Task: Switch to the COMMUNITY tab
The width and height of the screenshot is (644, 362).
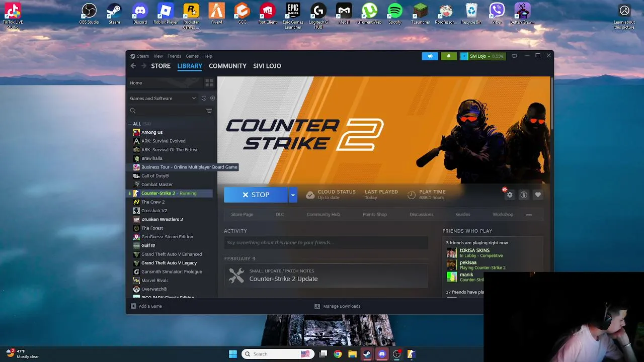Action: point(227,66)
